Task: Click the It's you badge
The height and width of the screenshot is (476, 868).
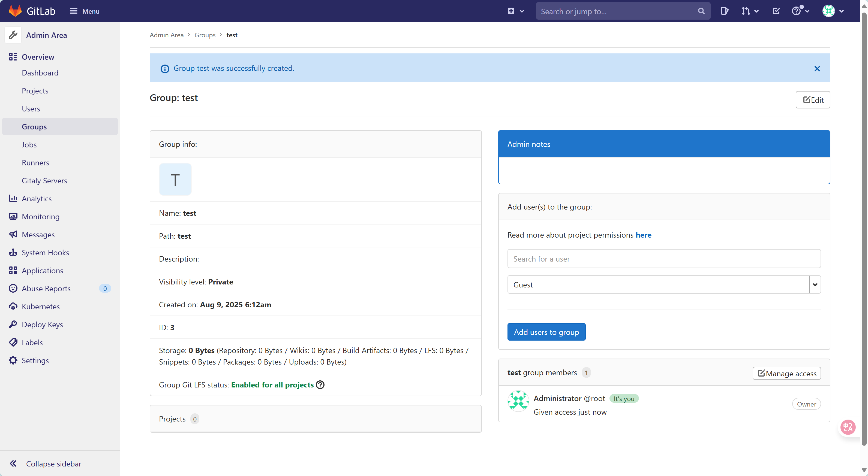Action: [624, 399]
